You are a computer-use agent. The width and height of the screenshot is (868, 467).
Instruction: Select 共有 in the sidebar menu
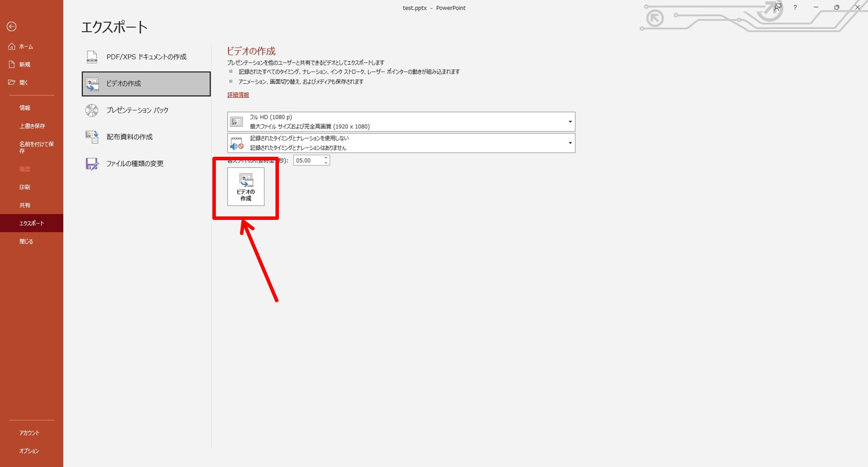24,205
